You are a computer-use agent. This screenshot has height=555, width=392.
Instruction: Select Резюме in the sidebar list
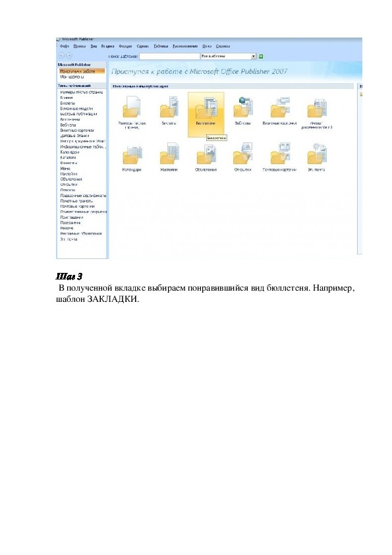(67, 228)
